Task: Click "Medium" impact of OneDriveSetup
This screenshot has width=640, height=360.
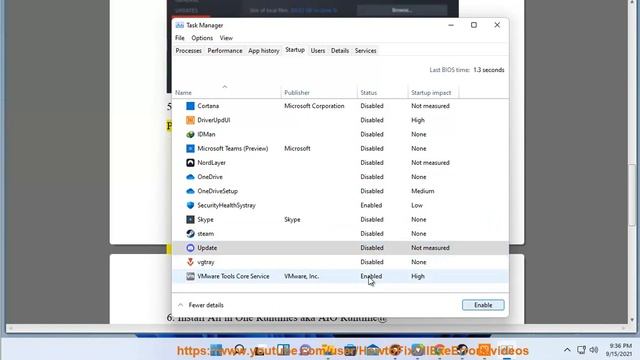Action: 422,191
